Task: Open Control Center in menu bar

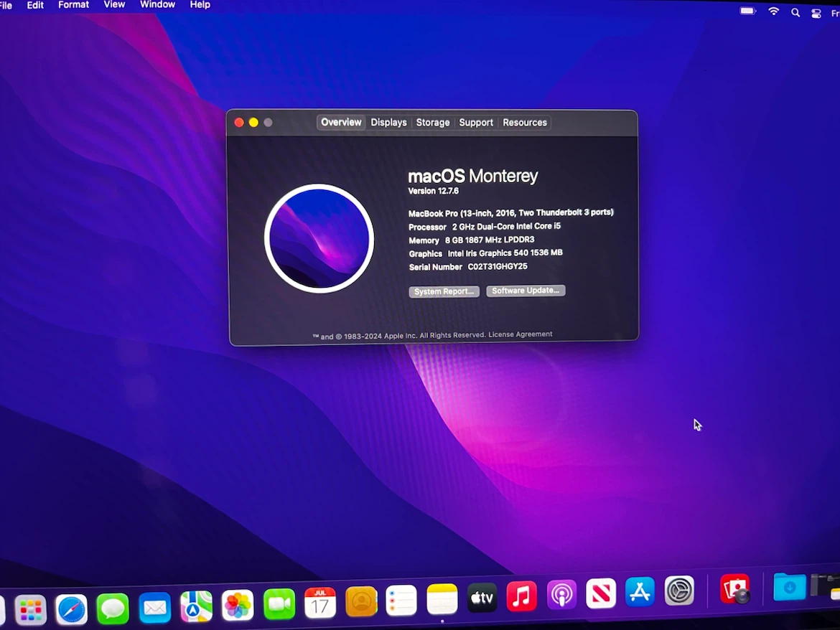Action: tap(816, 14)
